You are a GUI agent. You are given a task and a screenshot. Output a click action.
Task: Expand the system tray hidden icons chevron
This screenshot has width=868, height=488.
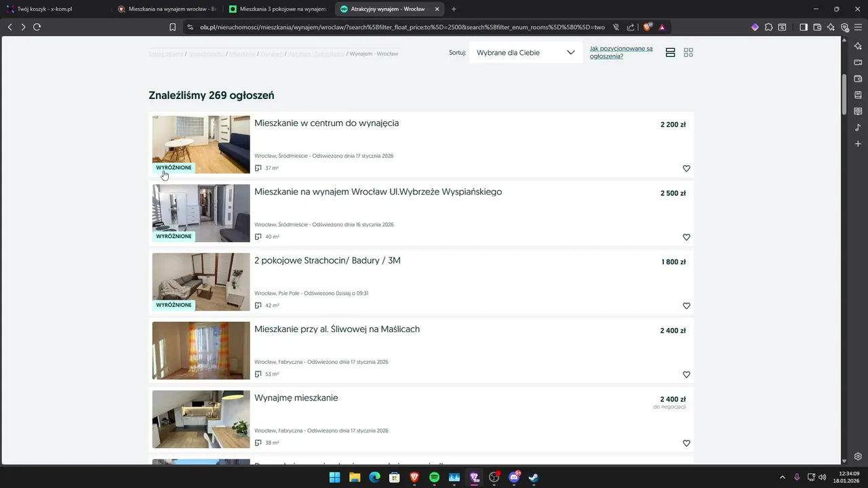point(782,477)
